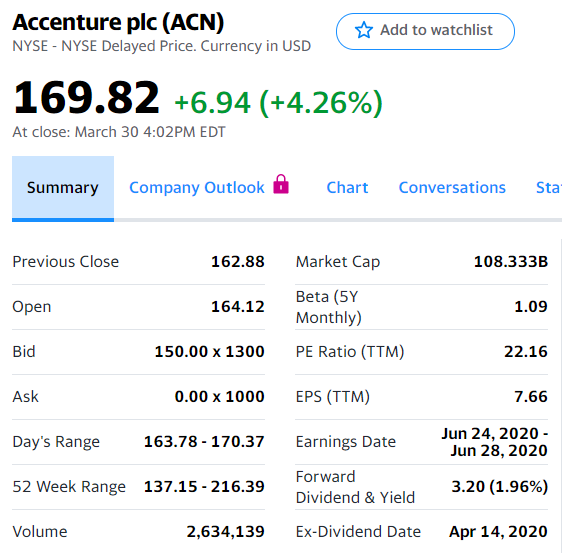Viewport: 562px width, 553px height.
Task: Add Accenture to watchlist
Action: (x=425, y=31)
